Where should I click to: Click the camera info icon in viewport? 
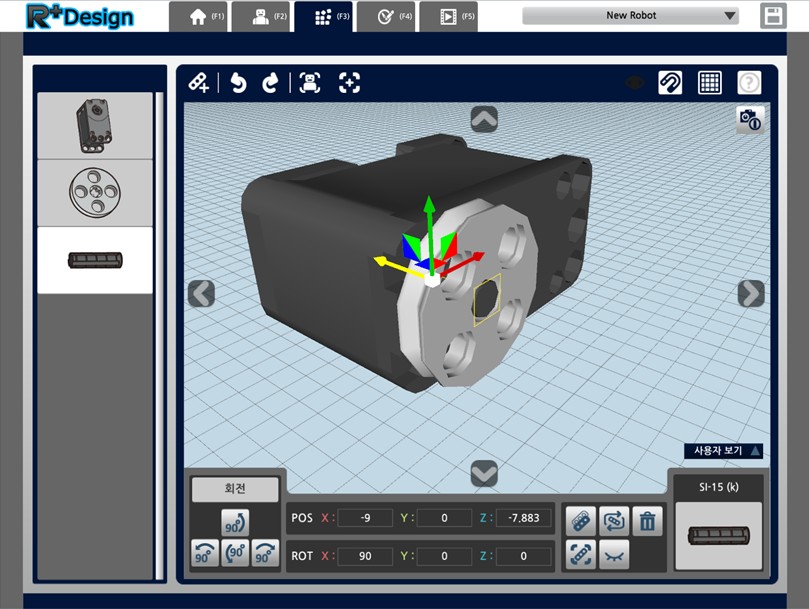[749, 120]
